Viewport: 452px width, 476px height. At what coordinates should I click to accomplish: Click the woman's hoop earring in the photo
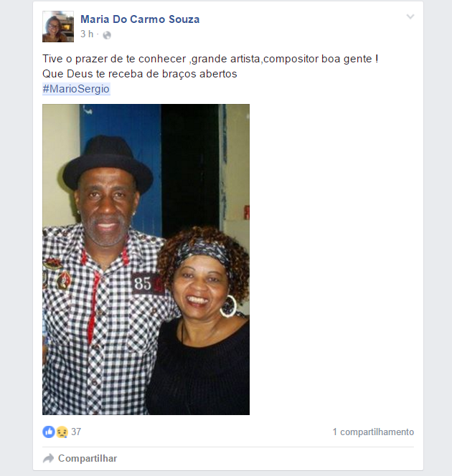(228, 306)
